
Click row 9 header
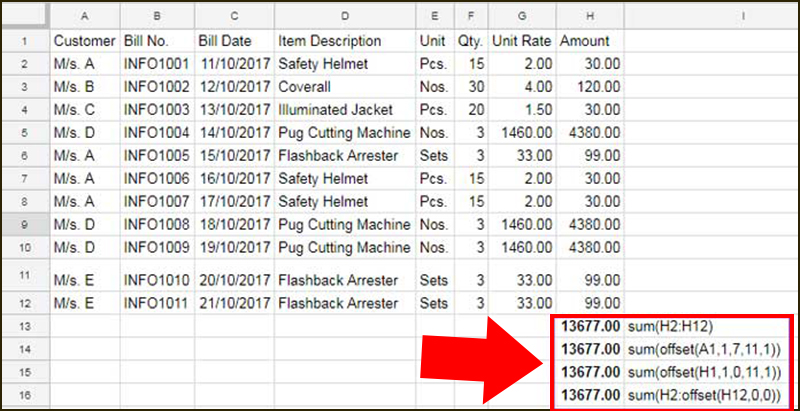[25, 224]
